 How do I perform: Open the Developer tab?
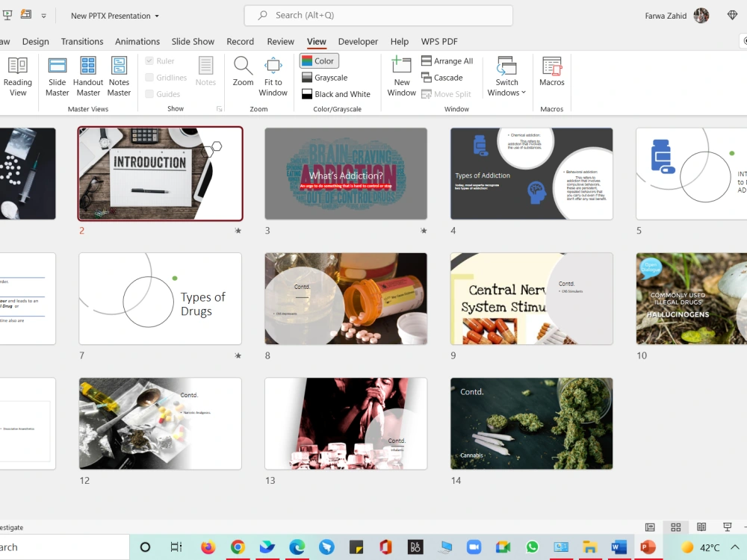[x=358, y=41]
